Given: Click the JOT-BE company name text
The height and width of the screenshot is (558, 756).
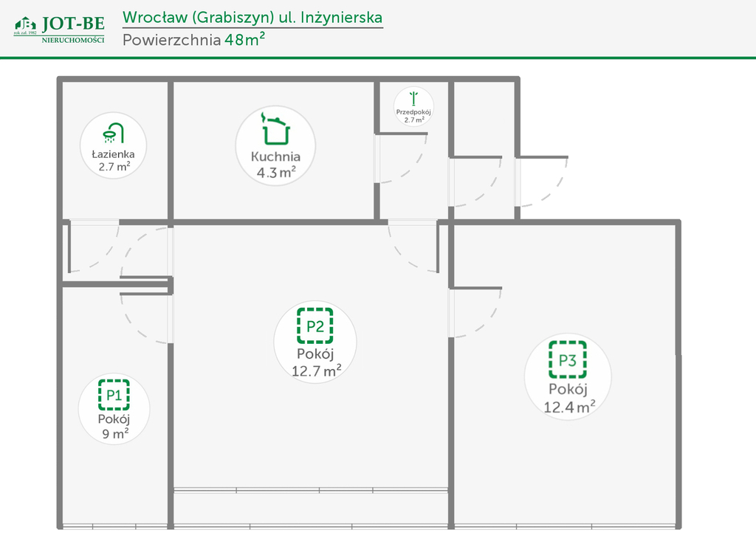Looking at the screenshot, I should pos(73,24).
